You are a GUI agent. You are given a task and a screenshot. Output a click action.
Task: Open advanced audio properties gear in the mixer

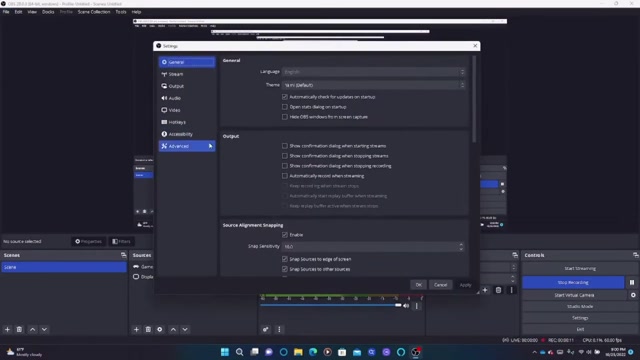click(266, 329)
